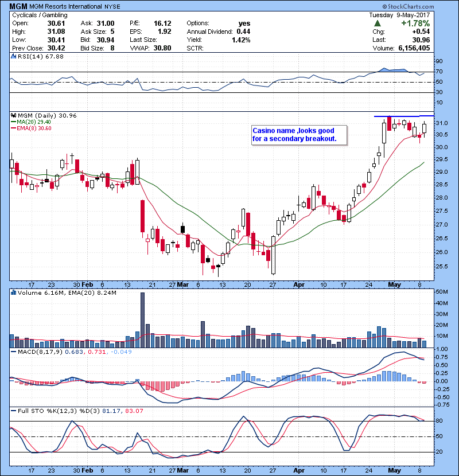459x476 pixels.
Task: Click the volume bars icon beside Volume label
Action: pyautogui.click(x=14, y=292)
